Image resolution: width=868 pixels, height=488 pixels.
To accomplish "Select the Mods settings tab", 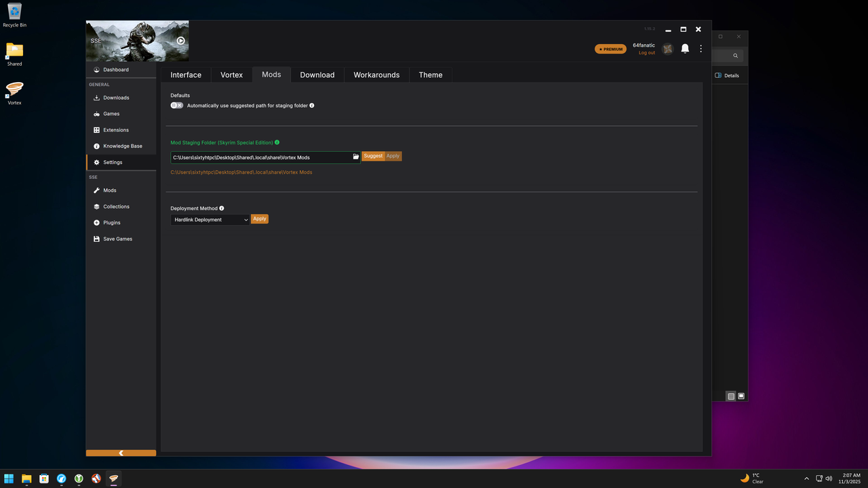I will click(x=271, y=75).
